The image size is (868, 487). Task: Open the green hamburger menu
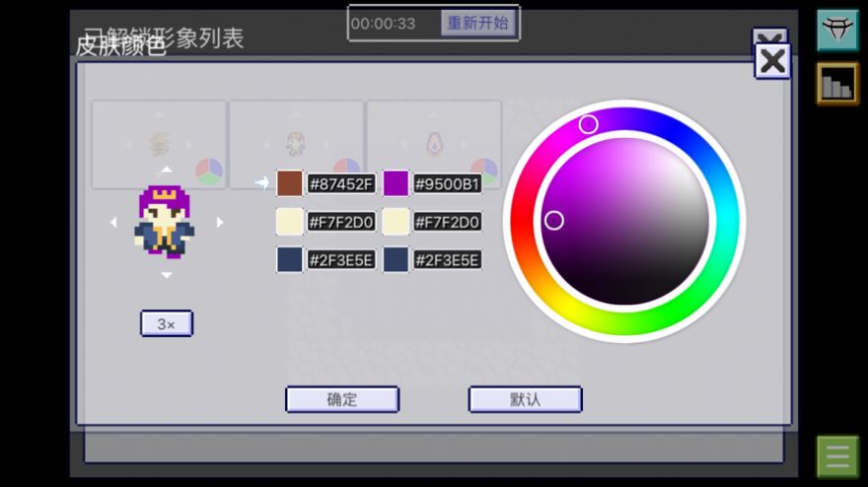tap(837, 456)
